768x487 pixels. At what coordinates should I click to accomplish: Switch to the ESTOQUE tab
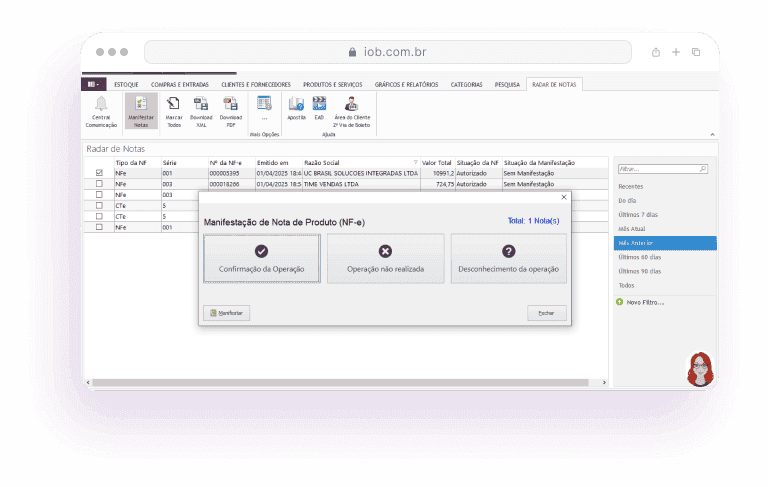126,85
